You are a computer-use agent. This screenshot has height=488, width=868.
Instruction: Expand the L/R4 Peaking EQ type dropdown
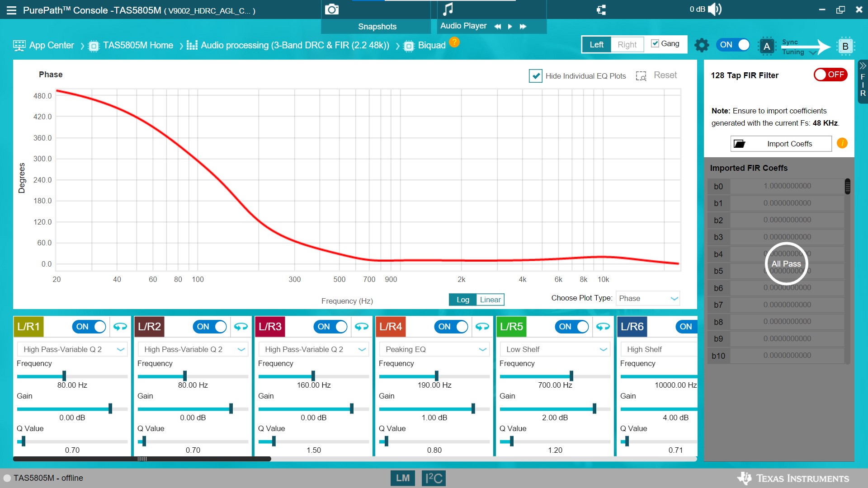pos(434,349)
